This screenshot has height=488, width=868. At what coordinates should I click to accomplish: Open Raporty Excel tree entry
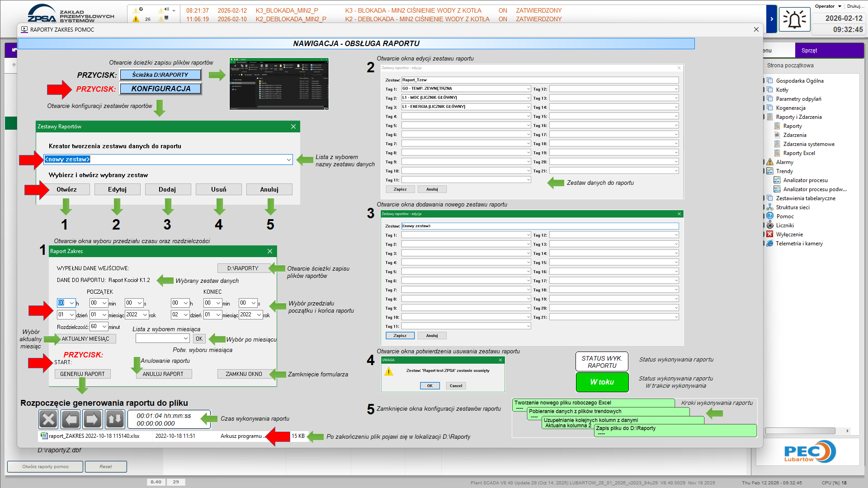(799, 153)
